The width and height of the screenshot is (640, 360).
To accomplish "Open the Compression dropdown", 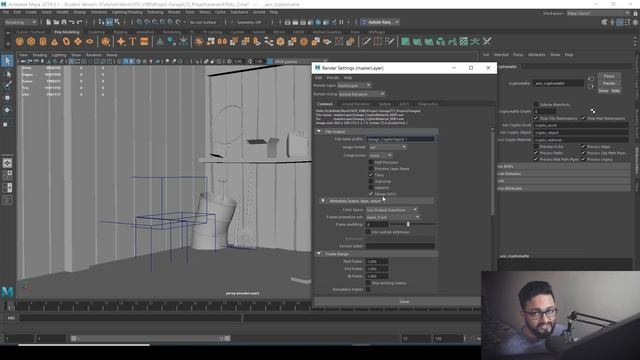I will click(x=380, y=156).
